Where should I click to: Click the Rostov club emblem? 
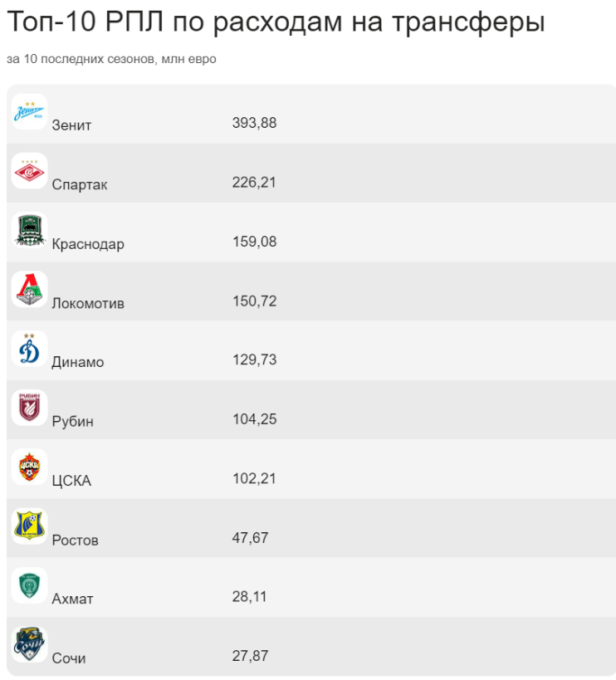[x=29, y=526]
